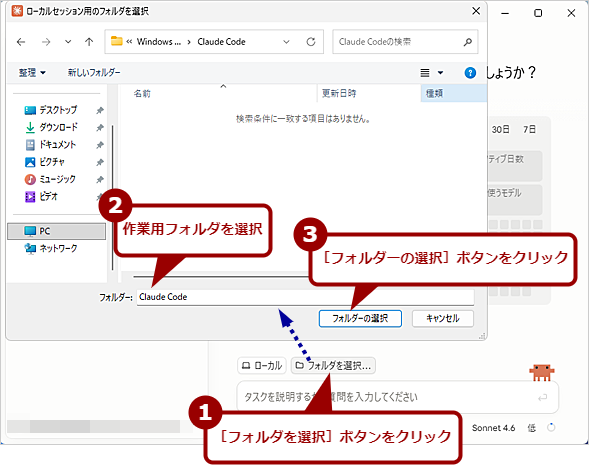Maximize the Claude main window
Viewport: 589px width, 465px height.
pyautogui.click(x=538, y=13)
